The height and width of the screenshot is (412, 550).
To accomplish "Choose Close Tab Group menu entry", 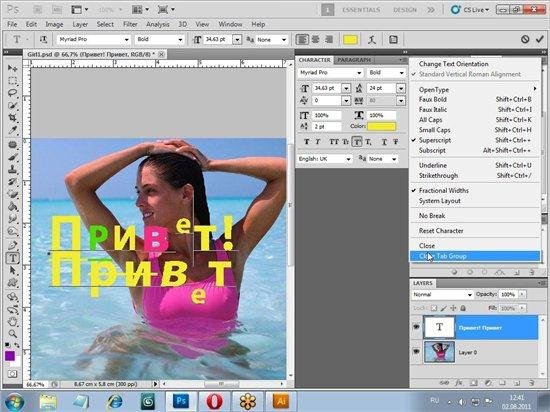I will click(x=475, y=256).
